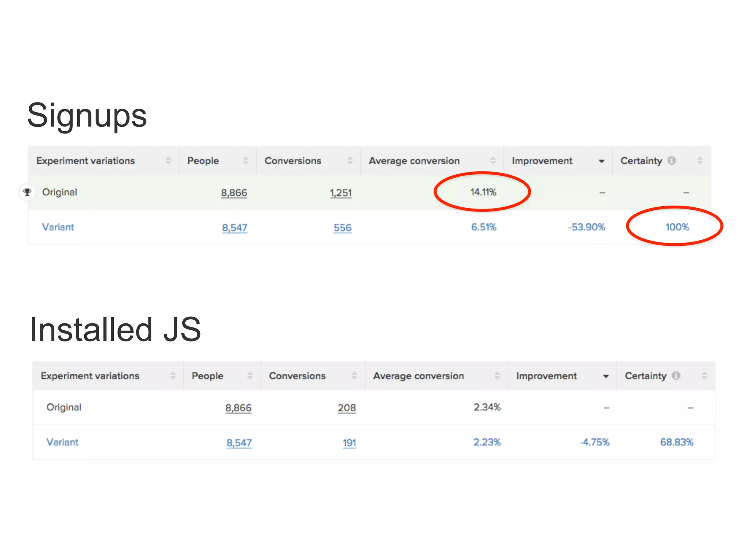This screenshot has height=560, width=747.
Task: Click People header label in Signups table
Action: tap(203, 161)
